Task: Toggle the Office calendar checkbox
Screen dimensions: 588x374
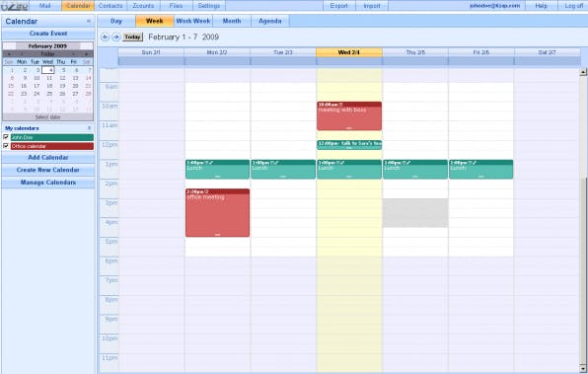Action: [6, 146]
